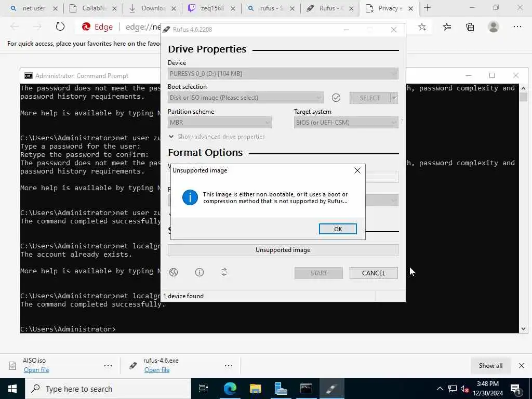The image size is (532, 399).
Task: Open Rufus from the taskbar
Action: click(331, 389)
